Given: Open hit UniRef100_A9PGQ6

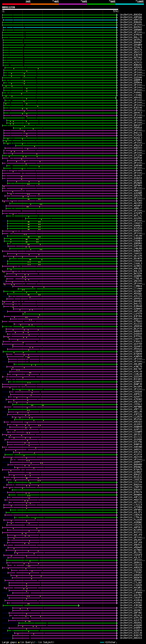Looking at the screenshot, I should coord(131,17).
